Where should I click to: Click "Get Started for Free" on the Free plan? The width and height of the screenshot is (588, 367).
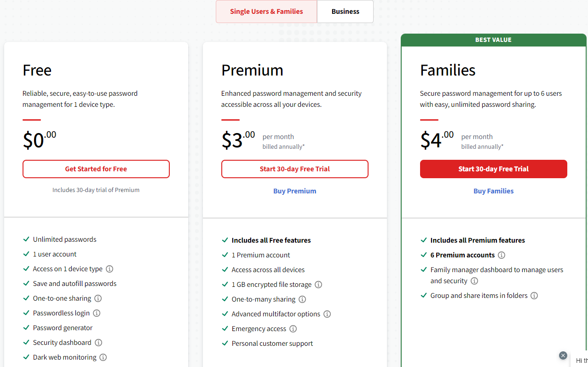(96, 169)
